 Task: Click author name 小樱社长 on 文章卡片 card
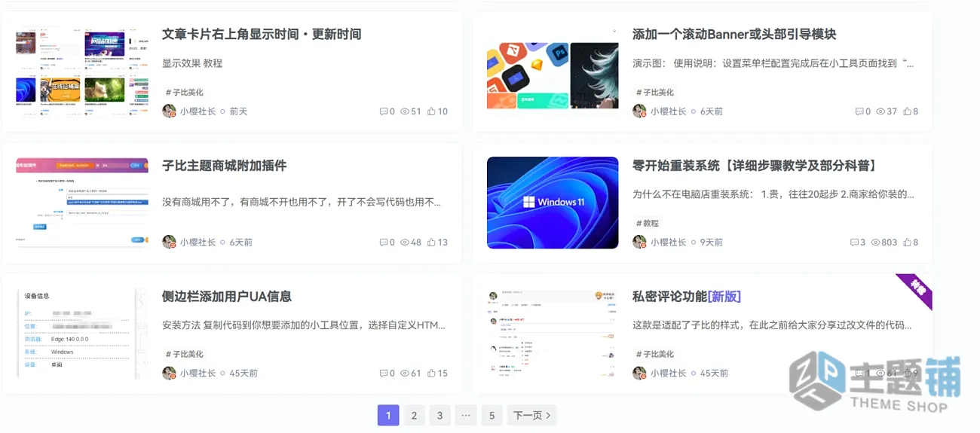coord(198,111)
